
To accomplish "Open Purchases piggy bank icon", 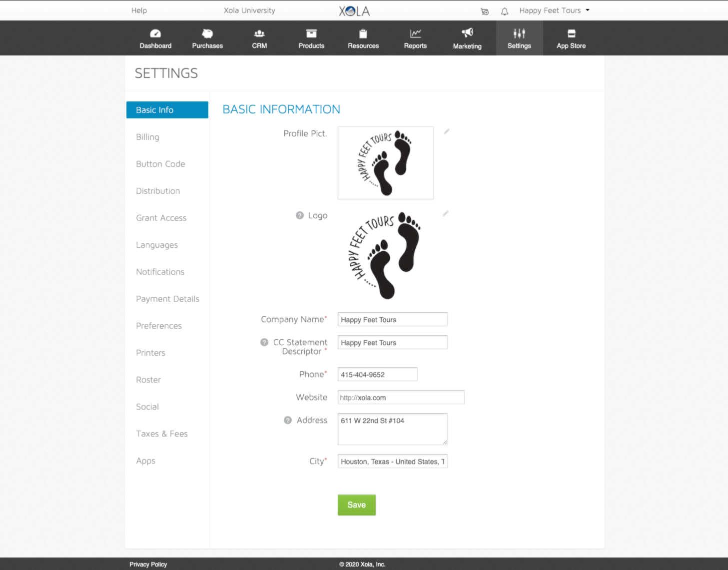I will pos(207,33).
